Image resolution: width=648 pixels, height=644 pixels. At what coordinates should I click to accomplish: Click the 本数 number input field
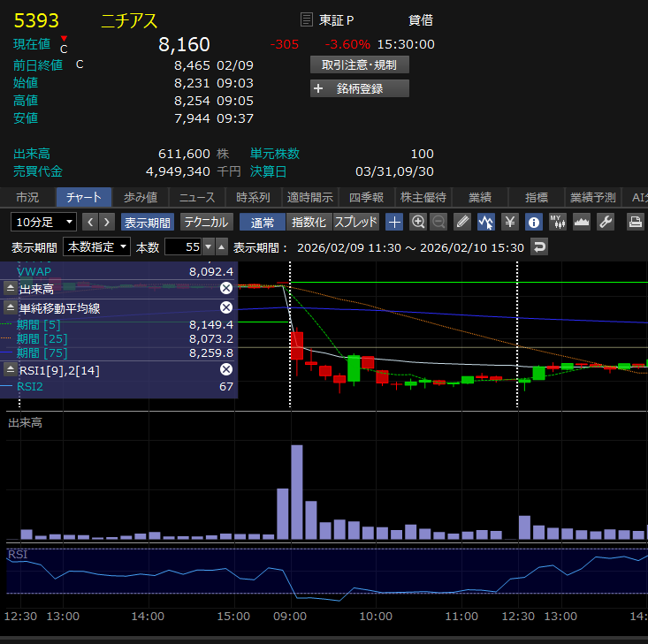tap(183, 246)
